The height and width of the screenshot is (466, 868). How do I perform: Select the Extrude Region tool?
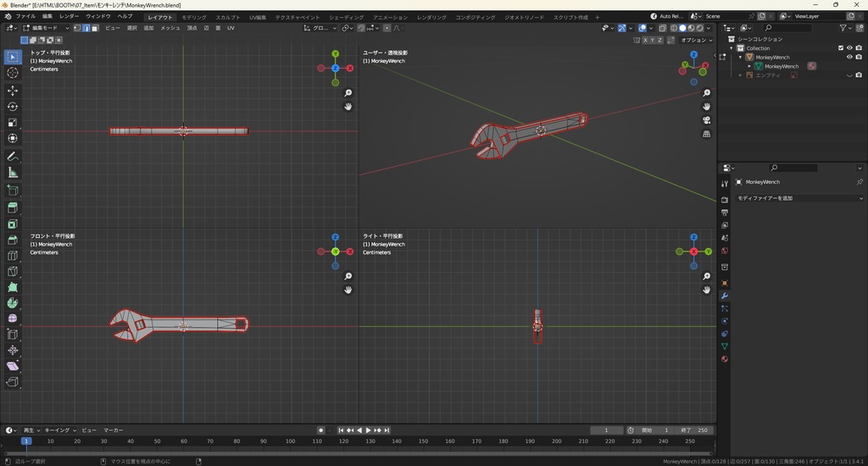(x=13, y=208)
